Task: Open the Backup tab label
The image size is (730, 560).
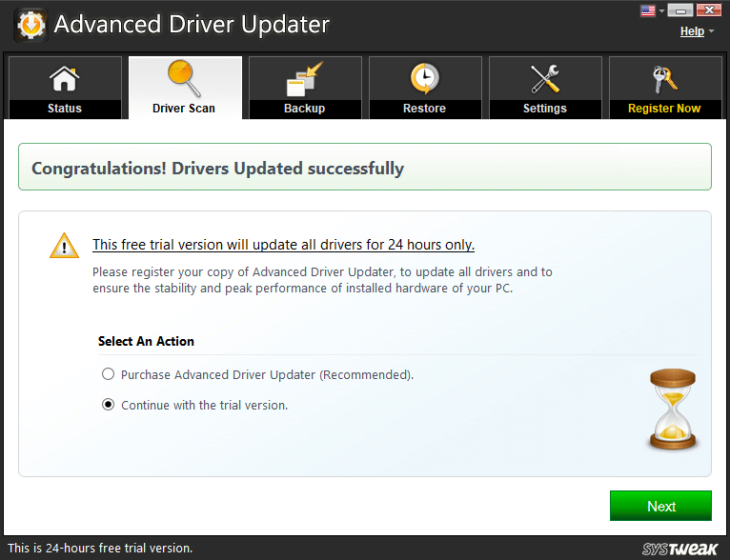Action: tap(304, 109)
